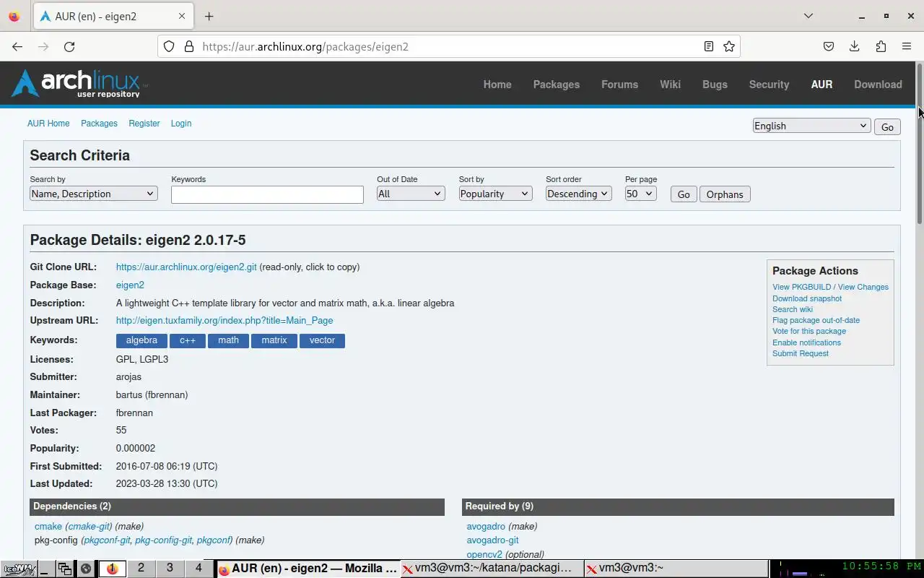Click Enable notifications link
The height and width of the screenshot is (578, 924).
click(806, 342)
